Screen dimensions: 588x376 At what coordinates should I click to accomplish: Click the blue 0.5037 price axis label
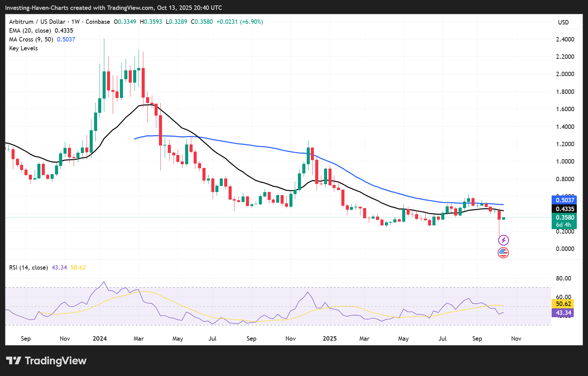(564, 200)
